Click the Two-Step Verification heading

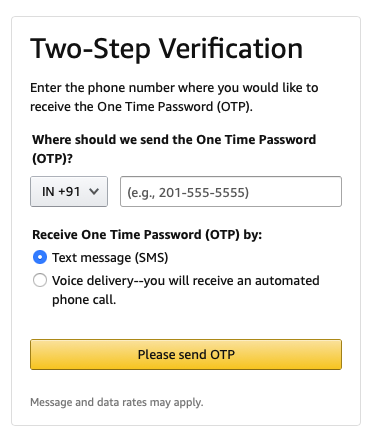tap(167, 49)
